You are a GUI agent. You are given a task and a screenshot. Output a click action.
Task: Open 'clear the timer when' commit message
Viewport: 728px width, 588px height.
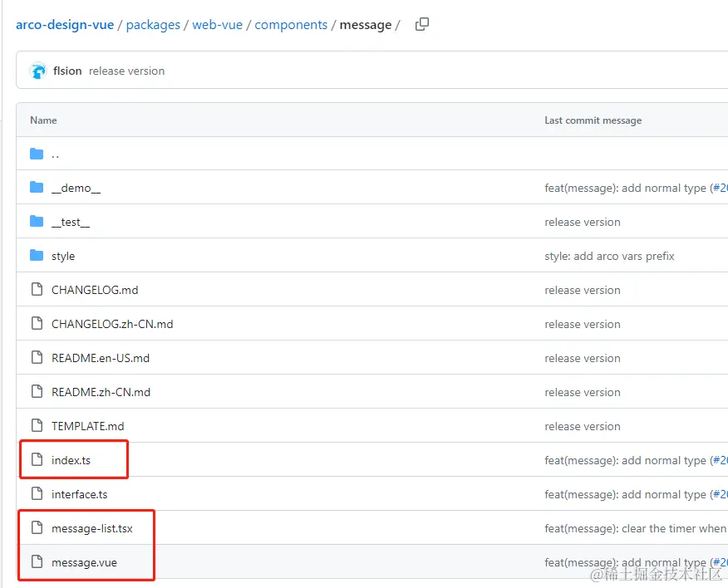click(x=636, y=528)
